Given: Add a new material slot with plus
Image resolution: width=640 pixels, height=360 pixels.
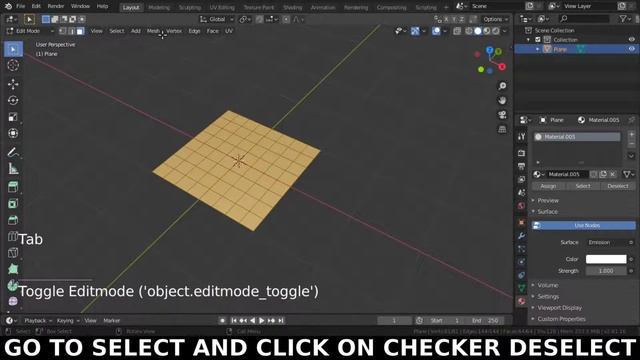Looking at the screenshot, I should (x=631, y=135).
